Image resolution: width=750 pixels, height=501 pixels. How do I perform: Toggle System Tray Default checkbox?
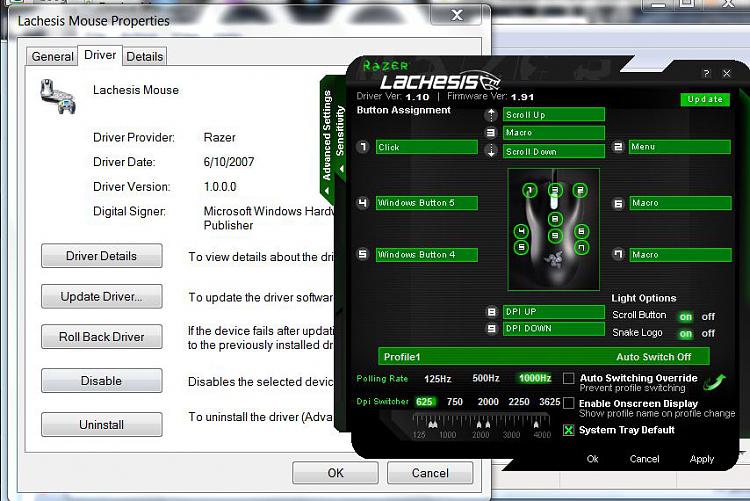[568, 430]
